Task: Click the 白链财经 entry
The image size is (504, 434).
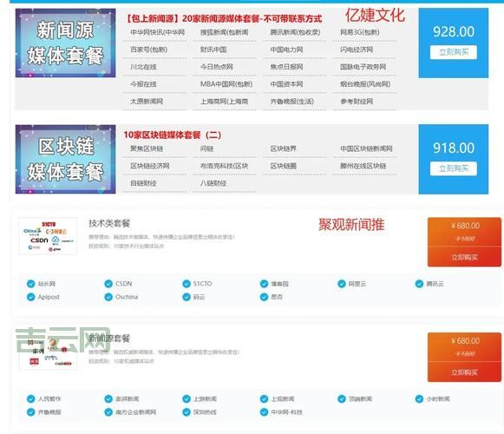Action: (143, 184)
